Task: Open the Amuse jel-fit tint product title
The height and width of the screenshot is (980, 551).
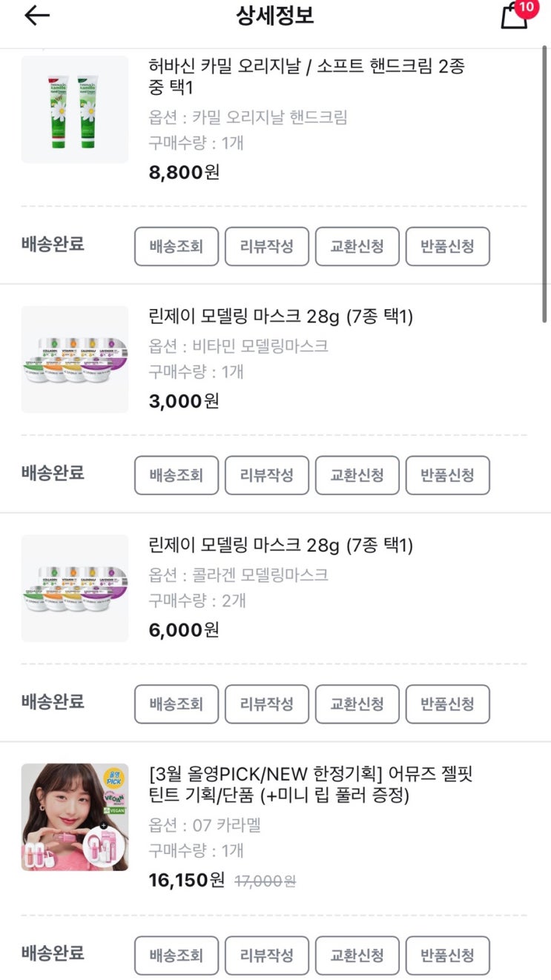Action: 310,785
